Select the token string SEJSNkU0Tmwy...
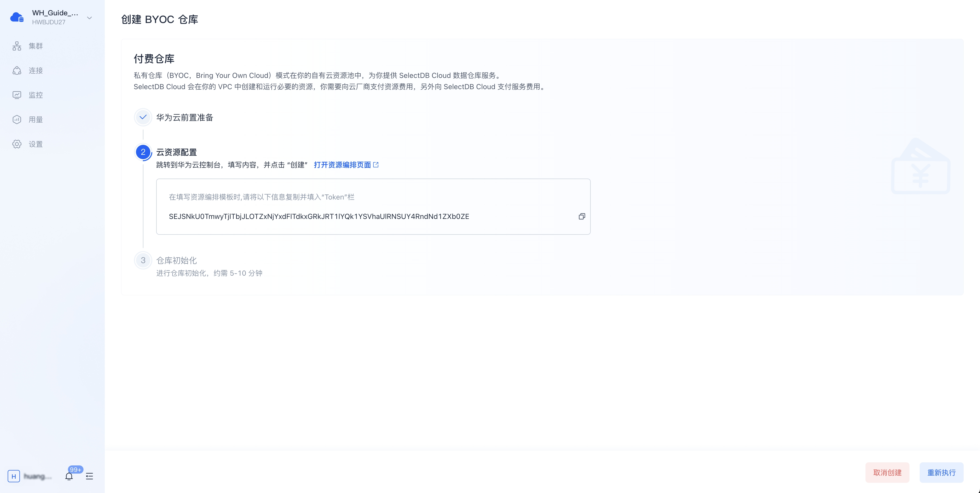This screenshot has width=980, height=493. point(319,216)
